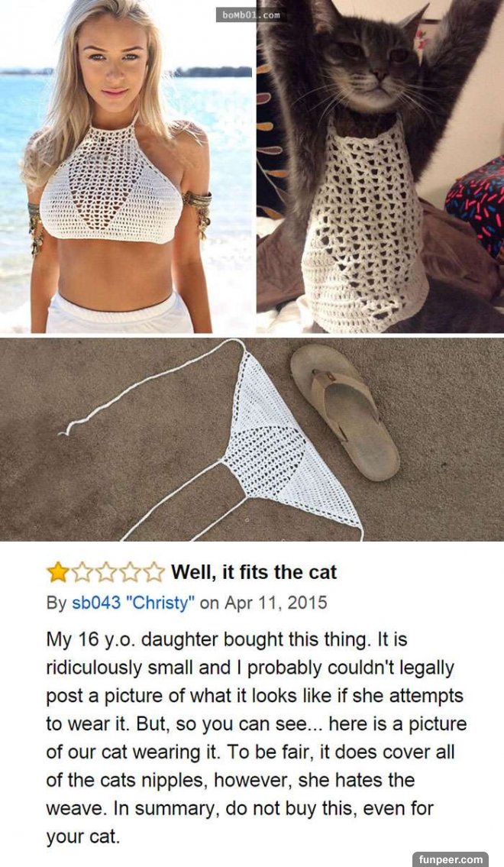
Task: Open the sb043 "Christy" reviewer profile link
Action: pos(133,603)
